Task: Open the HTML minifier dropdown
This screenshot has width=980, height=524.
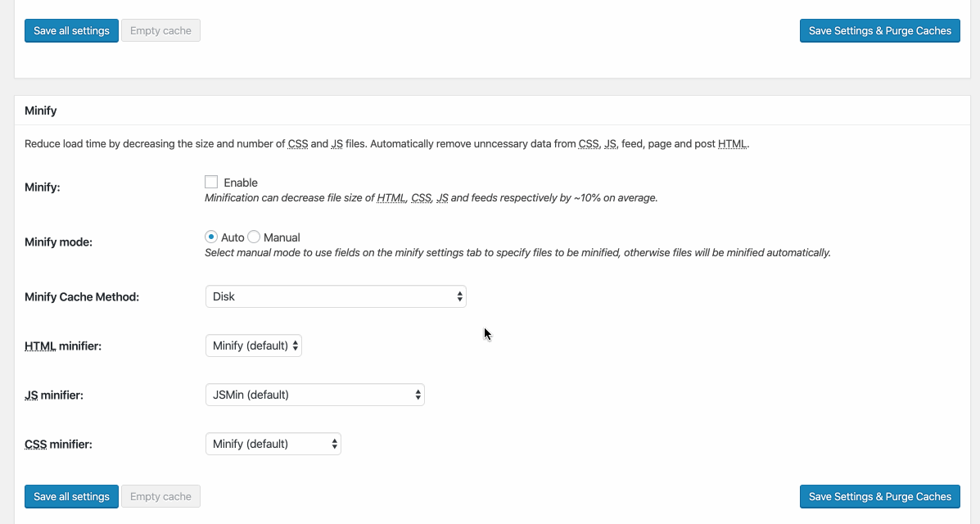Action: 253,346
